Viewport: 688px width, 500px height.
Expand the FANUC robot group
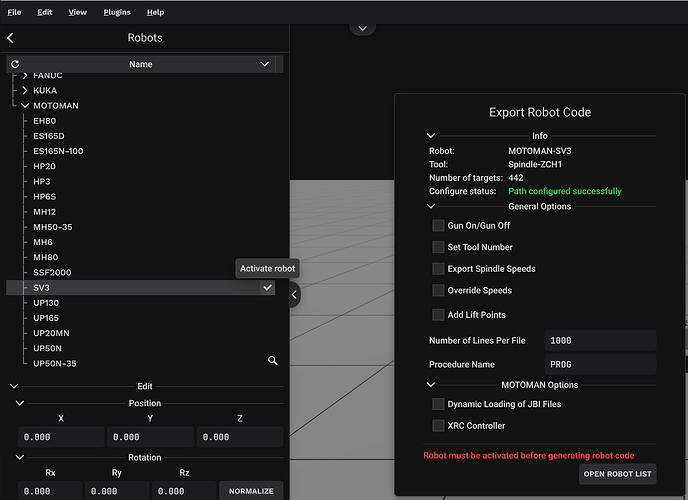pyautogui.click(x=25, y=75)
